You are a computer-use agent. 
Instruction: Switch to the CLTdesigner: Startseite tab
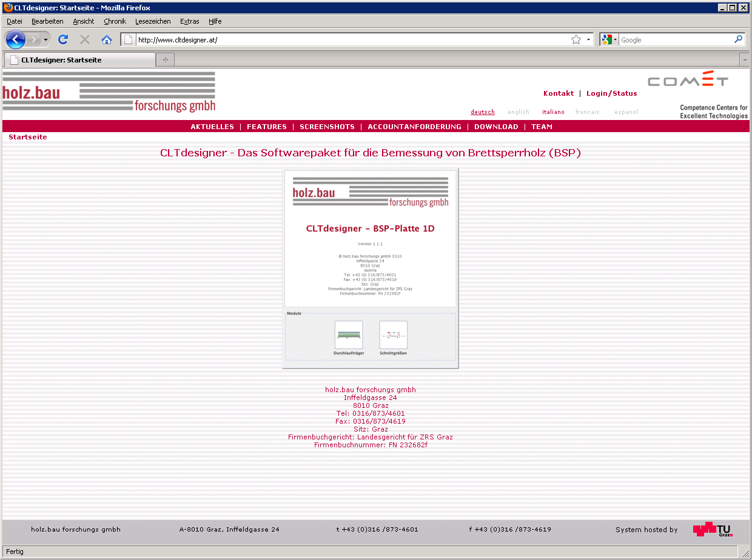[79, 60]
